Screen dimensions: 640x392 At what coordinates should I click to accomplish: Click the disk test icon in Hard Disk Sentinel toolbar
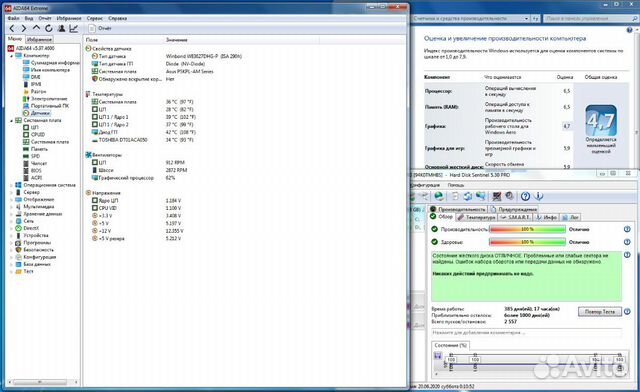pyautogui.click(x=496, y=196)
